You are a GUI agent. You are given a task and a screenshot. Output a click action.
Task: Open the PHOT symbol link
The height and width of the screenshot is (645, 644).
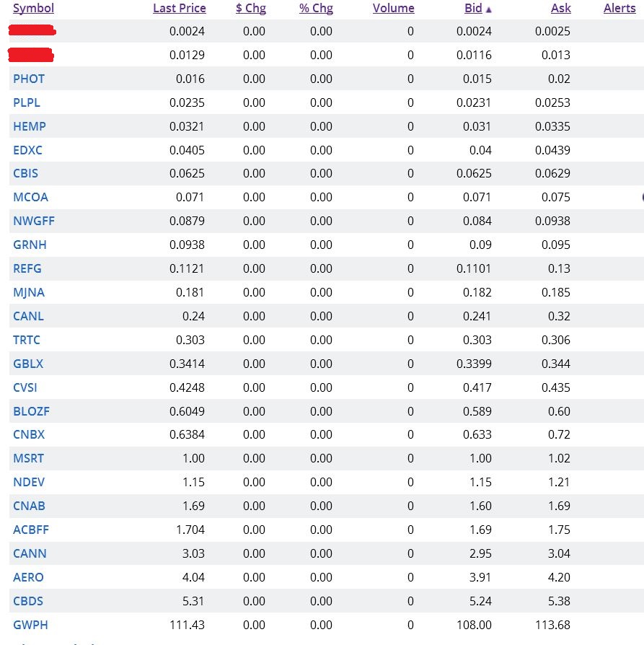(x=29, y=79)
